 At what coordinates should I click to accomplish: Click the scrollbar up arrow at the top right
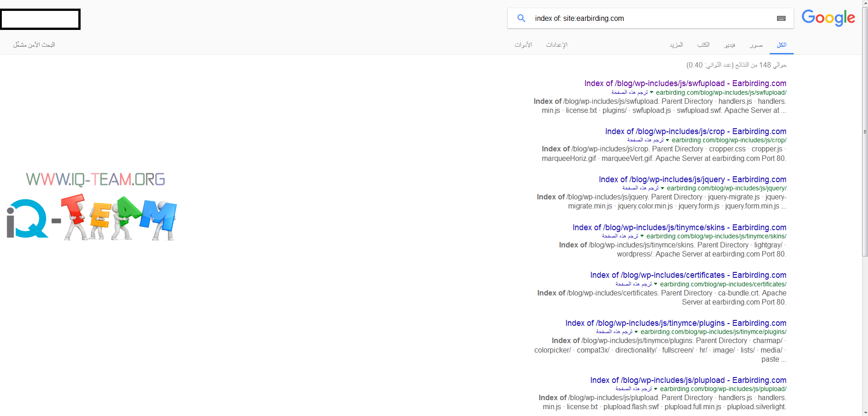coord(865,3)
